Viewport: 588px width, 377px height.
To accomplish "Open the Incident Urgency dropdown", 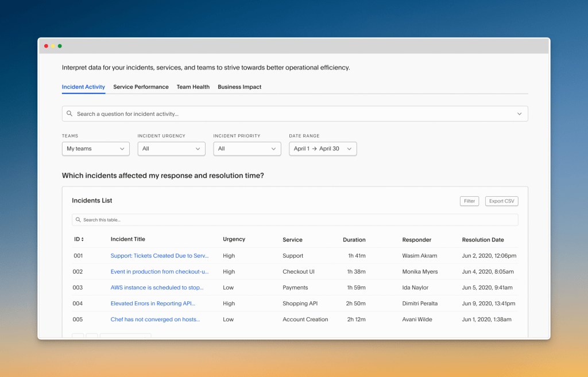I will (x=171, y=149).
